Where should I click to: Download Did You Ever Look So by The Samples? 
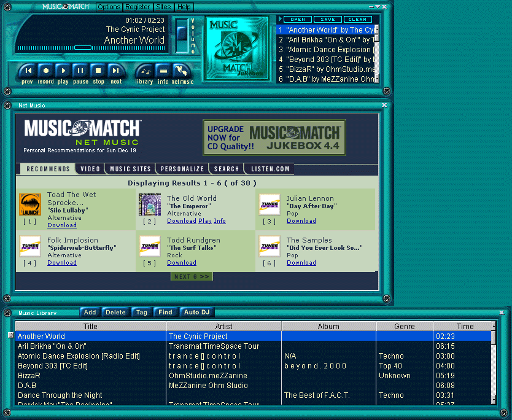301,263
